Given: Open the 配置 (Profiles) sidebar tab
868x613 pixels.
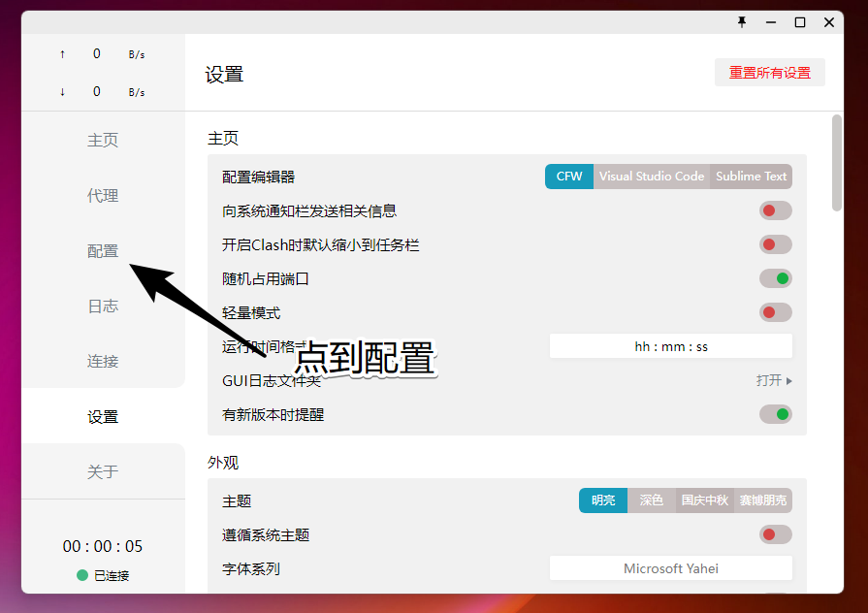Looking at the screenshot, I should 103,251.
